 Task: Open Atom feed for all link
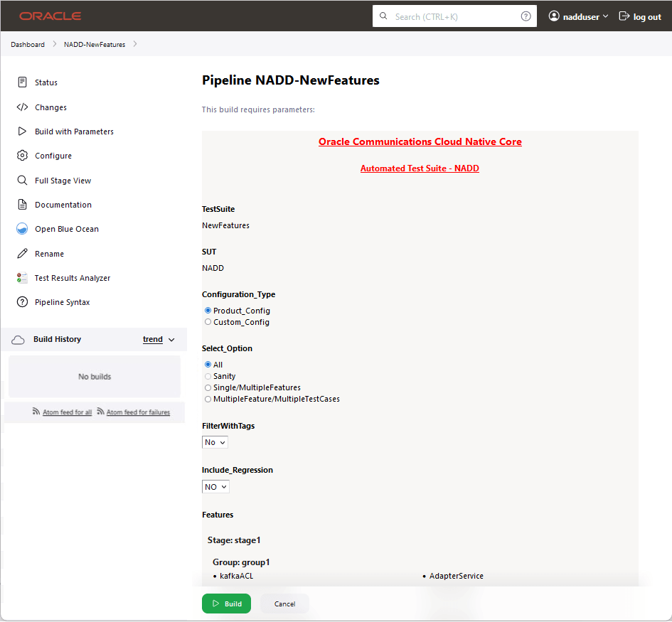(67, 412)
